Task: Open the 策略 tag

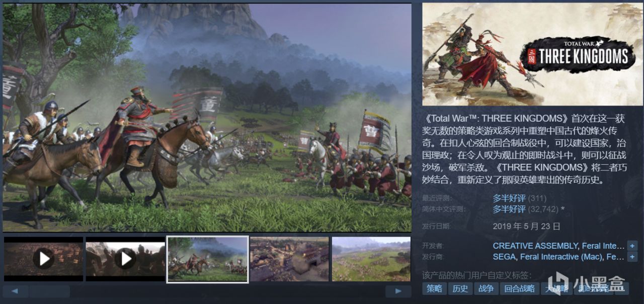Action: (434, 288)
